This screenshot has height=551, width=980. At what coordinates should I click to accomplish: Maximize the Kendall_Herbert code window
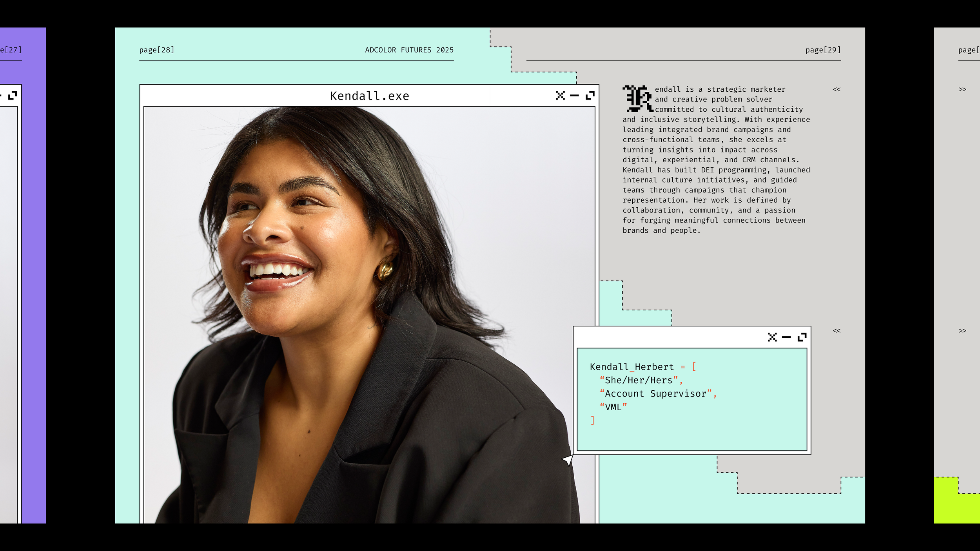(802, 337)
